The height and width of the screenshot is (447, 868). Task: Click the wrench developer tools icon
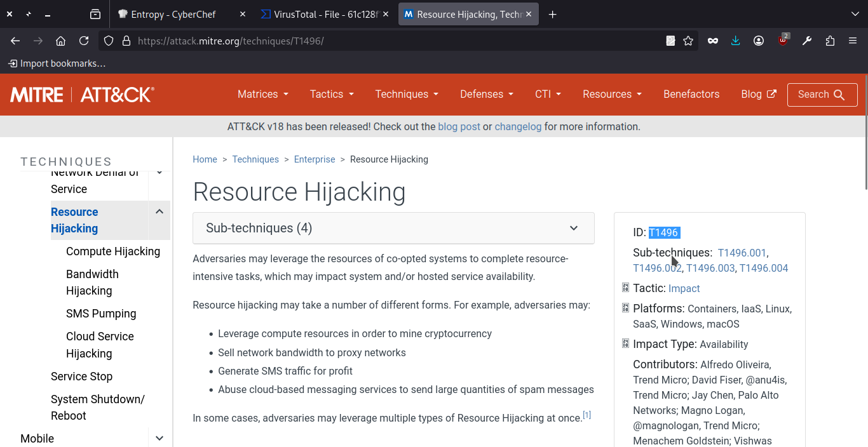click(x=807, y=41)
